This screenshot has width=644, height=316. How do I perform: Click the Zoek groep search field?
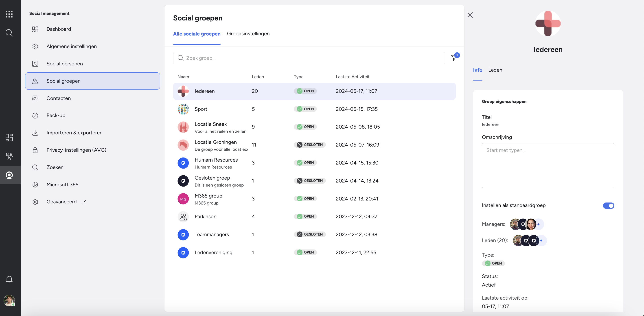(309, 58)
